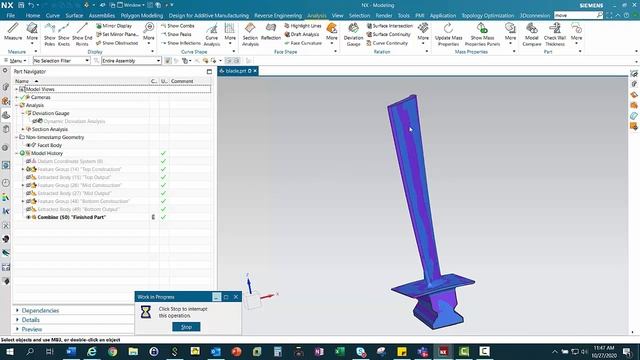The height and width of the screenshot is (360, 640).
Task: Open the Window dropdown in title bar
Action: pyautogui.click(x=131, y=5)
